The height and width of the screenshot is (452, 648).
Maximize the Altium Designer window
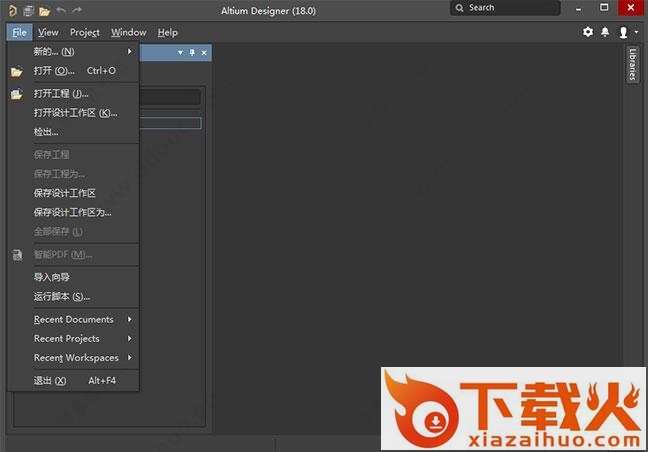(604, 7)
